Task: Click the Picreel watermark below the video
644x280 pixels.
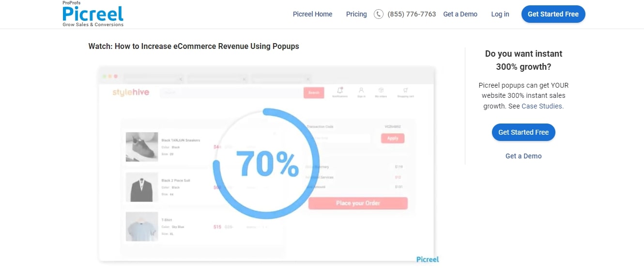Action: [x=427, y=259]
